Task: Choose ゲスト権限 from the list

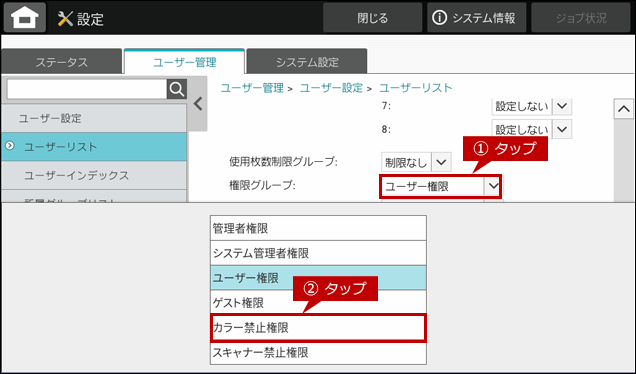Action: pyautogui.click(x=318, y=303)
